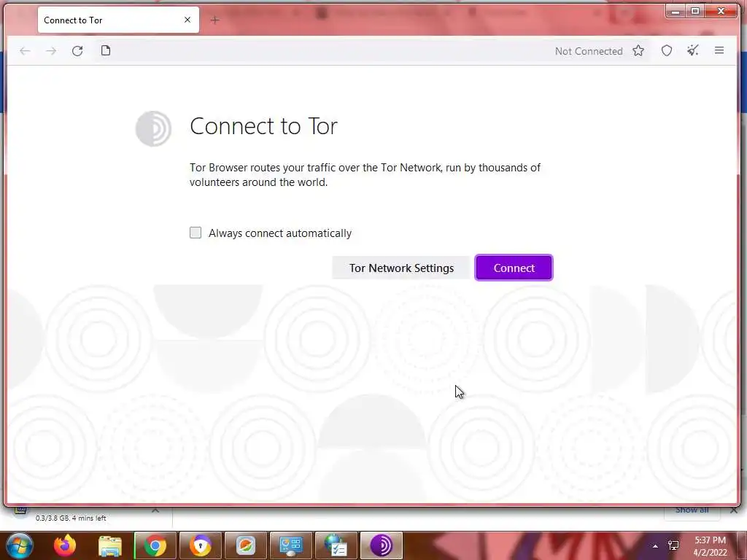Open File Explorer from the taskbar
This screenshot has width=747, height=560.
click(110, 545)
